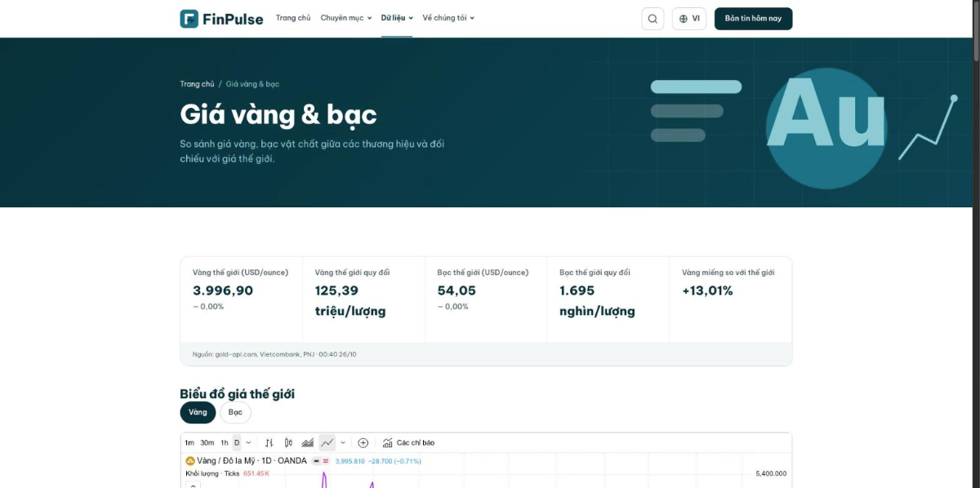Select the bars chart style icon
Image resolution: width=980 pixels, height=488 pixels.
[269, 443]
